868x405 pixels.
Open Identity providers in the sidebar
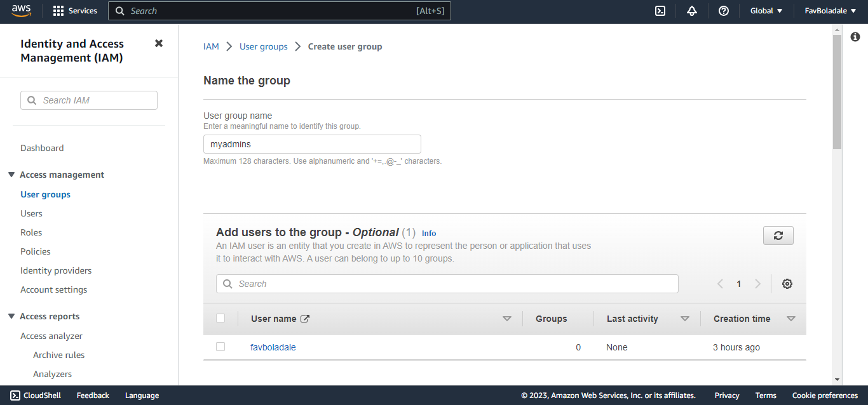pyautogui.click(x=56, y=270)
